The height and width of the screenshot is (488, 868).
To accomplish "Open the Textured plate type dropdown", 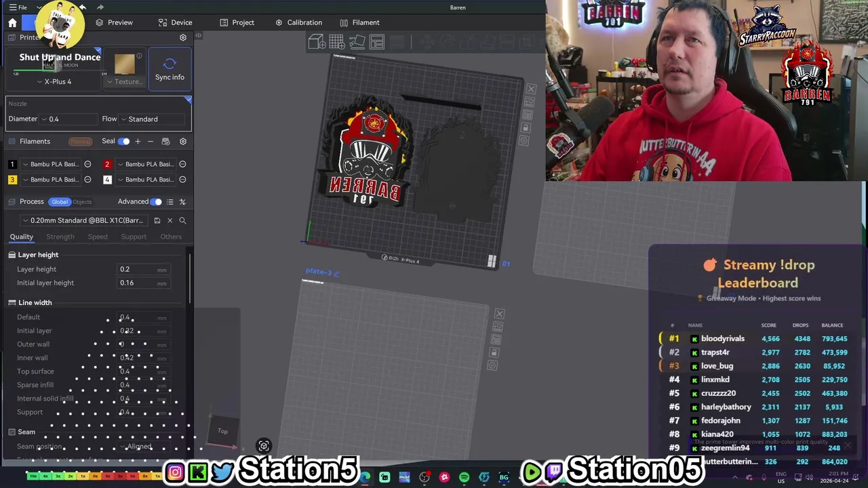I will tap(124, 81).
